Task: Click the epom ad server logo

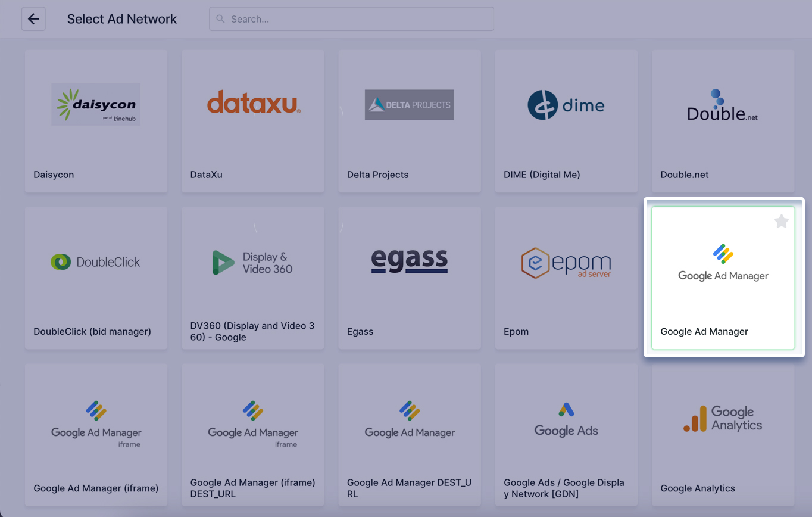Action: [566, 263]
